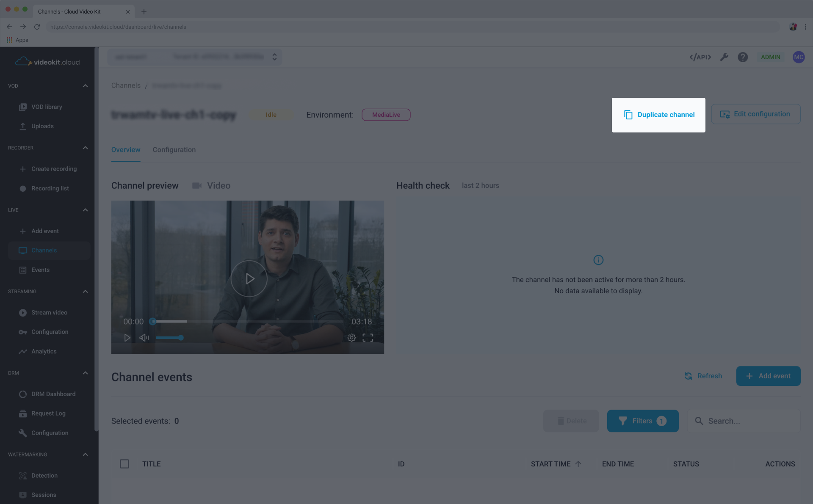This screenshot has width=813, height=504.
Task: Click the Duplicate channel button
Action: pos(658,115)
